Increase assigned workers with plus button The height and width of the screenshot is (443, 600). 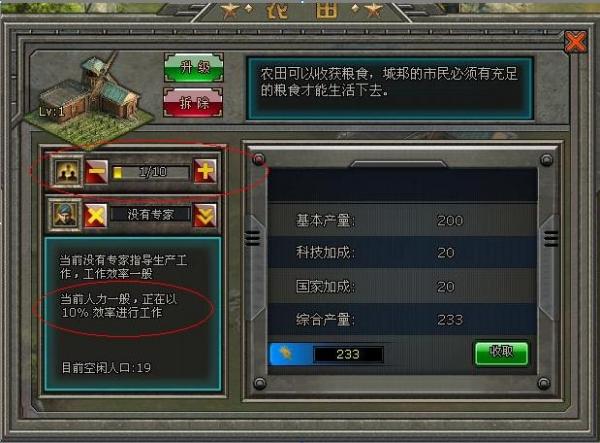pos(205,171)
